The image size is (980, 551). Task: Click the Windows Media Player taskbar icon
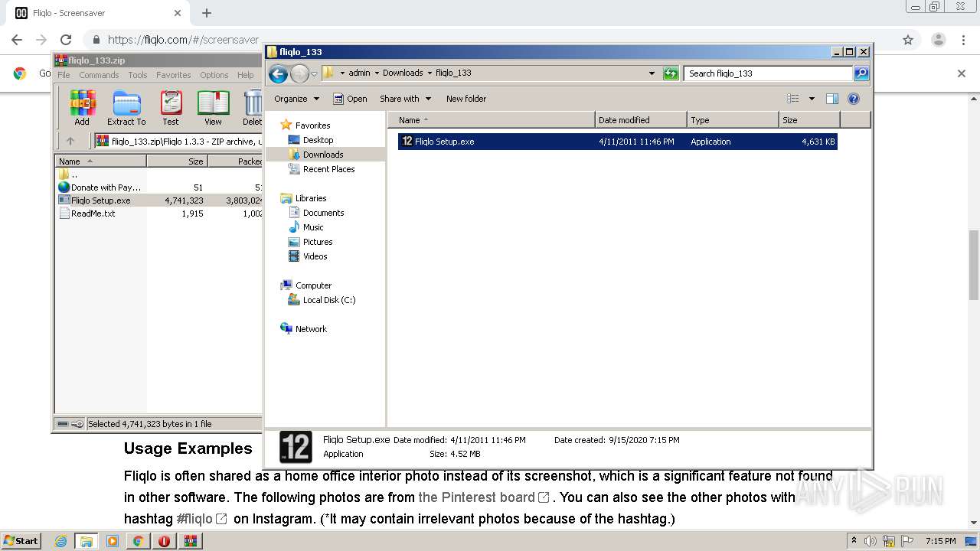pyautogui.click(x=113, y=541)
